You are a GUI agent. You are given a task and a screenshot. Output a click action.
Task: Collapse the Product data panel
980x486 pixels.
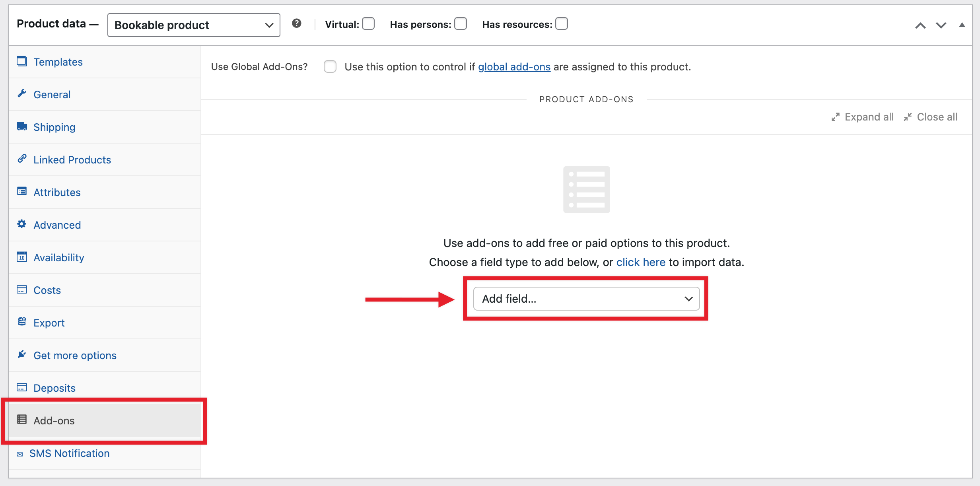(962, 25)
